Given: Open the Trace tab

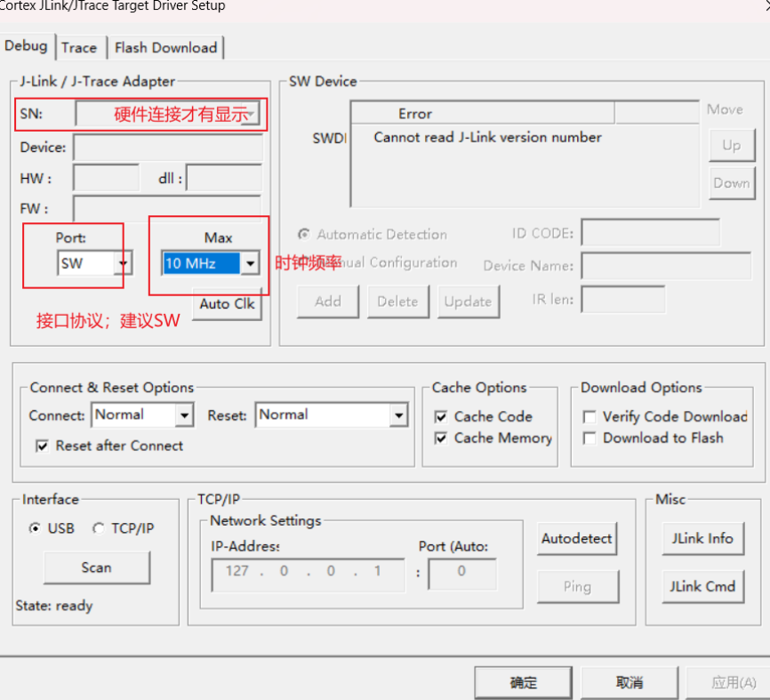Looking at the screenshot, I should tap(79, 48).
